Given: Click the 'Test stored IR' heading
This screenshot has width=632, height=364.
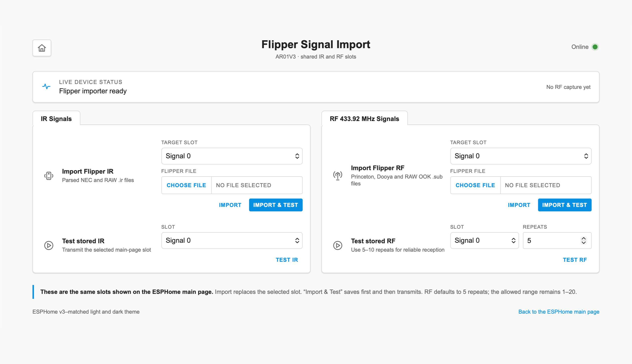Looking at the screenshot, I should (x=83, y=241).
